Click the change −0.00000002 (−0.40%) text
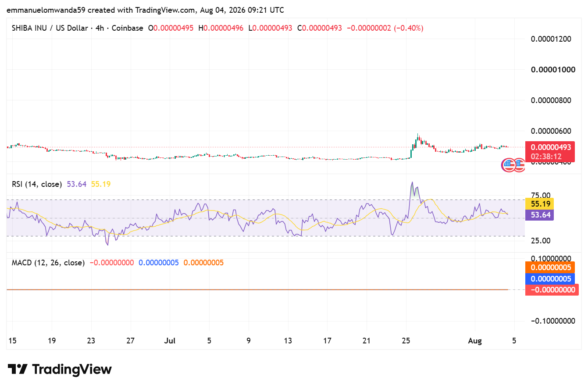The width and height of the screenshot is (588, 389). click(385, 28)
